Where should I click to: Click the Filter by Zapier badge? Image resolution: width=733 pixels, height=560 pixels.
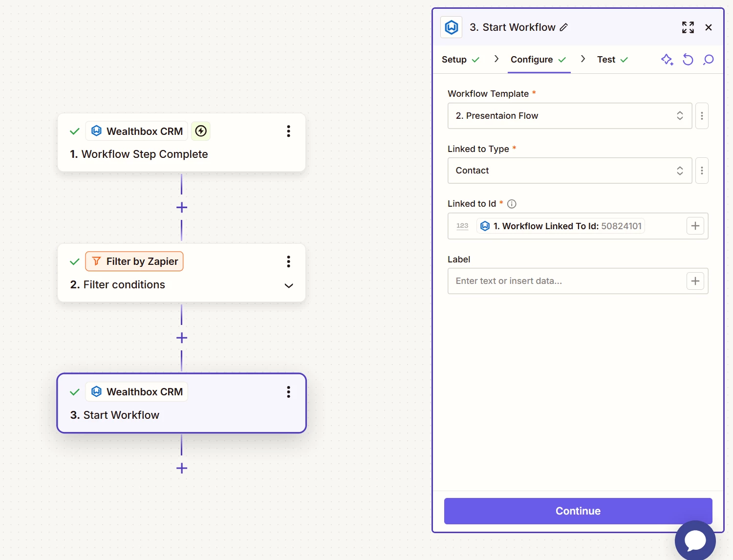tap(134, 261)
